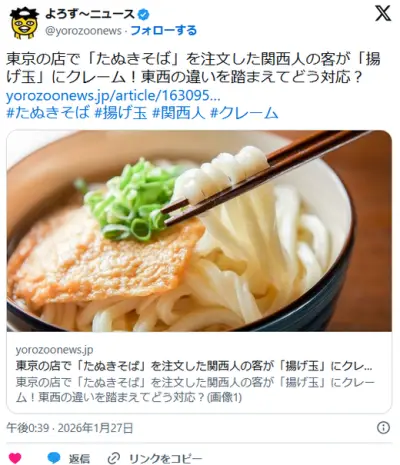Screen dimensions: 400x465
Task: Click the chain link copy icon
Action: point(114,458)
